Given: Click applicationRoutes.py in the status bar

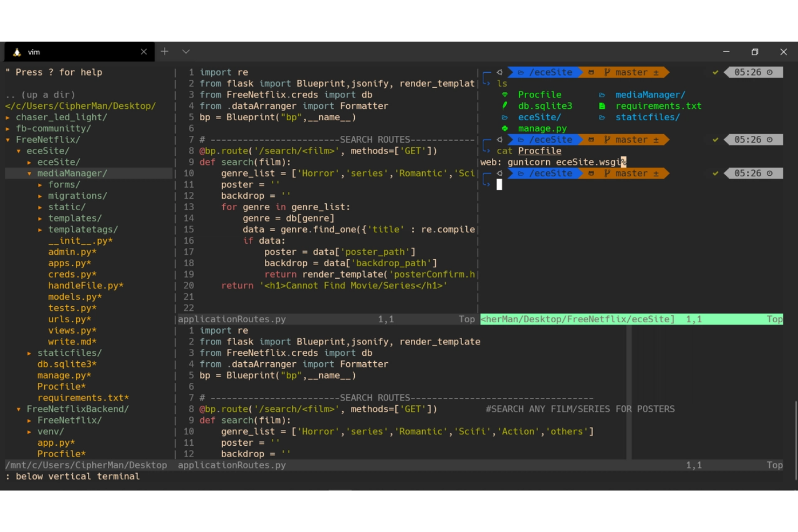Looking at the screenshot, I should coord(231,465).
